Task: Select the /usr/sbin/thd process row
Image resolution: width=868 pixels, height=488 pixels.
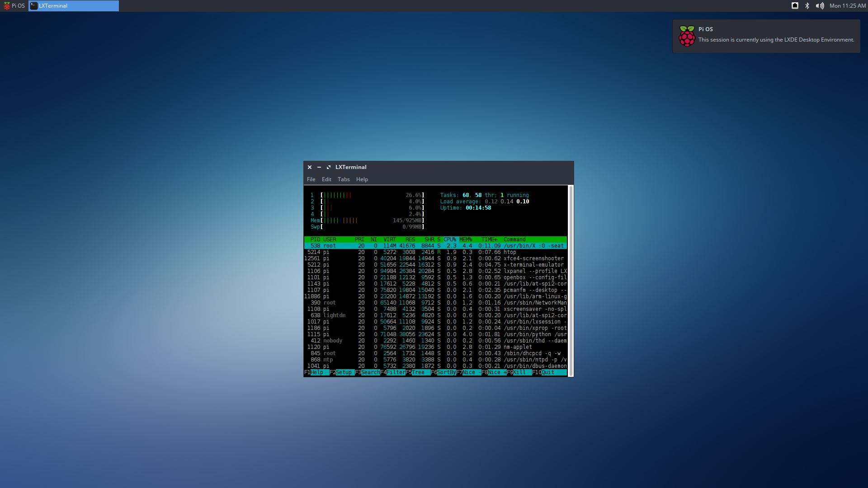Action: (435, 341)
